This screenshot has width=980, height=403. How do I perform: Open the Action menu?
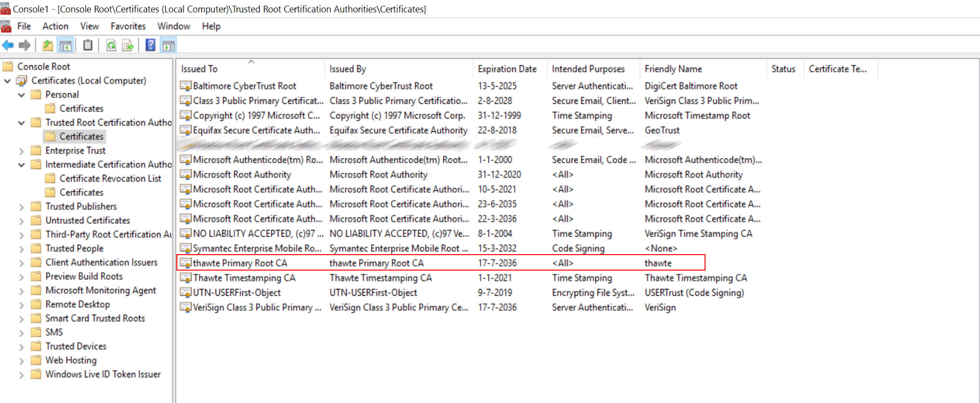[55, 26]
